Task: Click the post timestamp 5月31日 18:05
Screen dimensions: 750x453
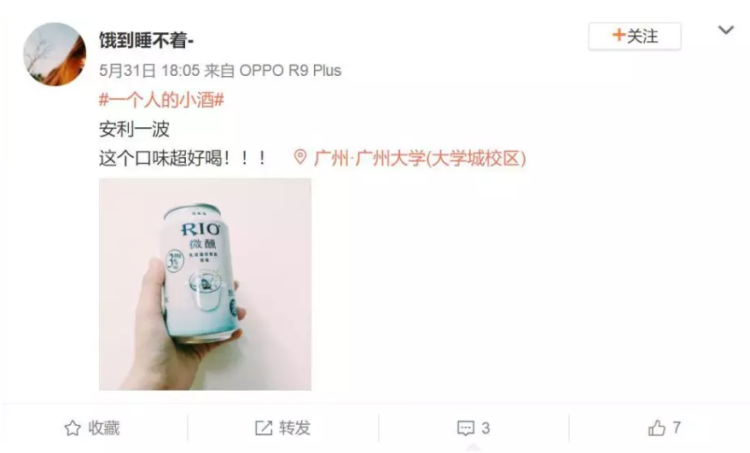Action: click(x=149, y=71)
